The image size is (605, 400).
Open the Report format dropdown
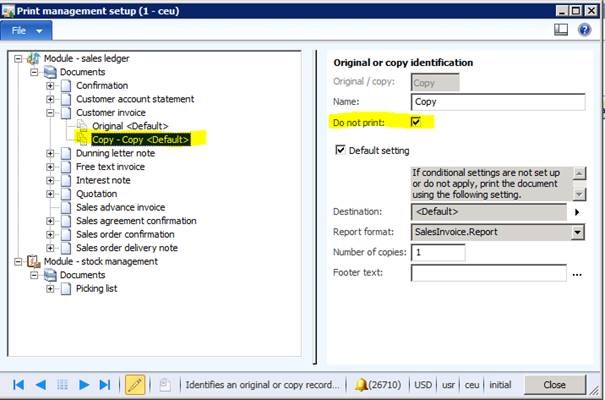pyautogui.click(x=577, y=232)
